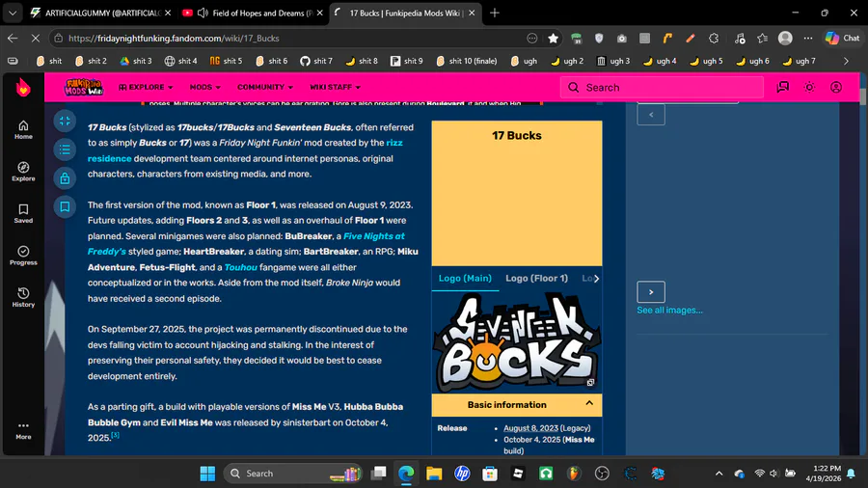Select the Logo (Floor 1) tab
The image size is (868, 488).
coord(536,279)
